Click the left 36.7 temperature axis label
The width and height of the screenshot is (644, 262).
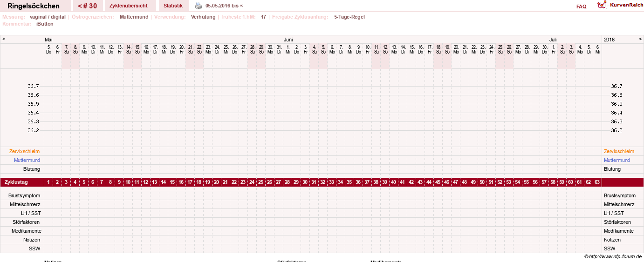click(33, 86)
